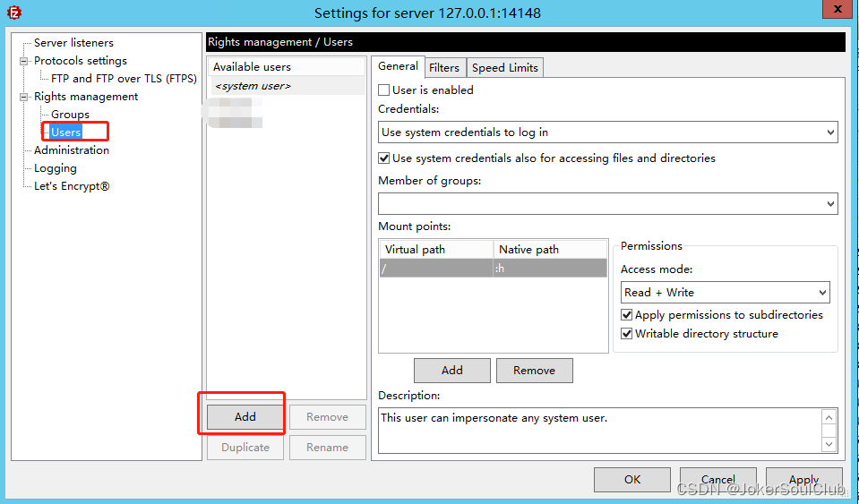Click the Rename user button
This screenshot has height=504, width=859.
[x=328, y=448]
